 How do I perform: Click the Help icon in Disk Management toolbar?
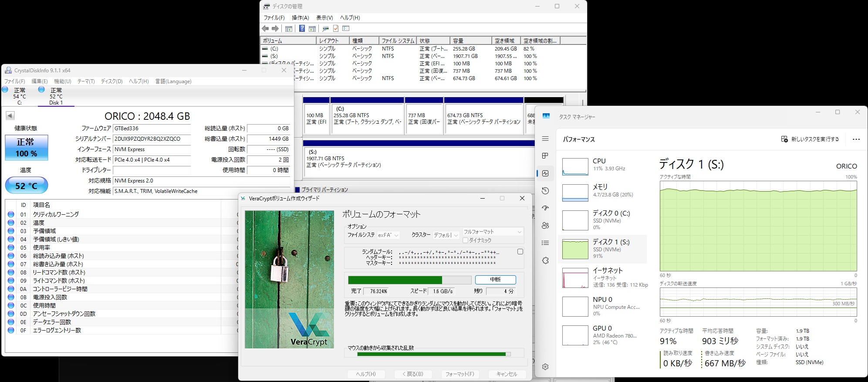(302, 29)
